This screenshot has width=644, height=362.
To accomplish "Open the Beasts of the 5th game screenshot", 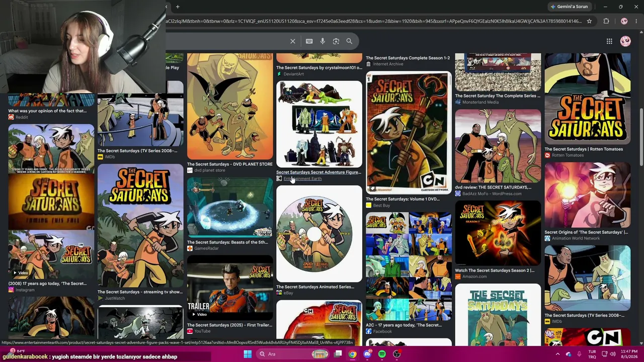I will tap(230, 208).
